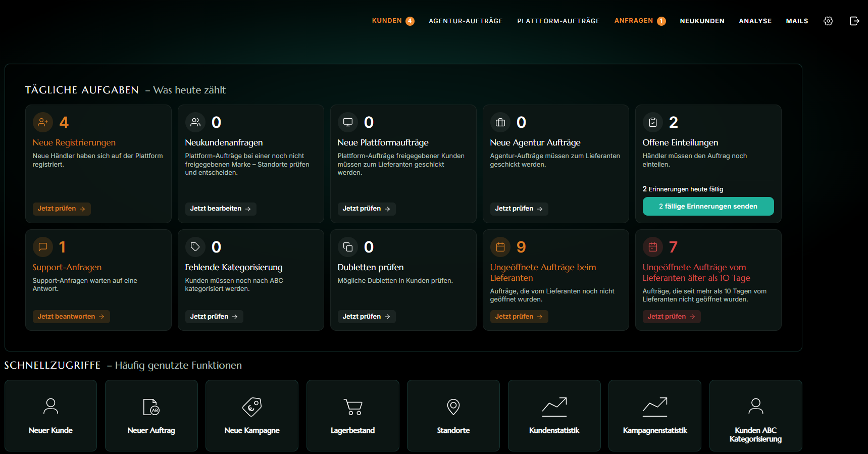Viewport: 868px width, 454px height.
Task: Go to the Kunden menu item
Action: pos(387,21)
